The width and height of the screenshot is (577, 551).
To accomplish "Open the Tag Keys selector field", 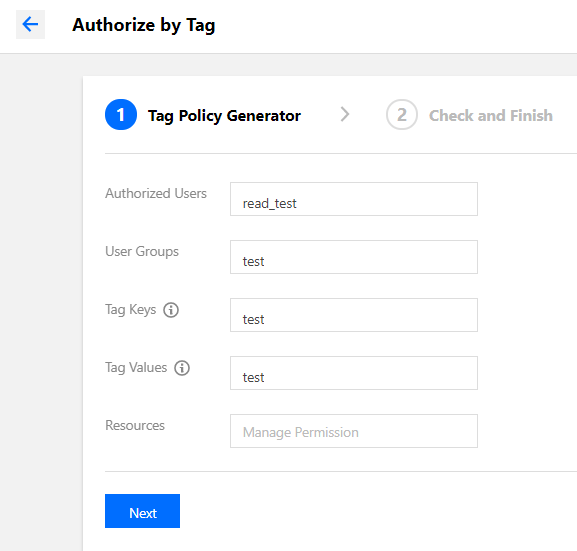I will pos(354,315).
